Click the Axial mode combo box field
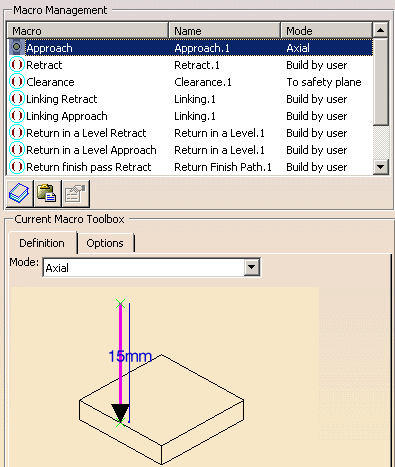The width and height of the screenshot is (395, 467). click(x=152, y=267)
